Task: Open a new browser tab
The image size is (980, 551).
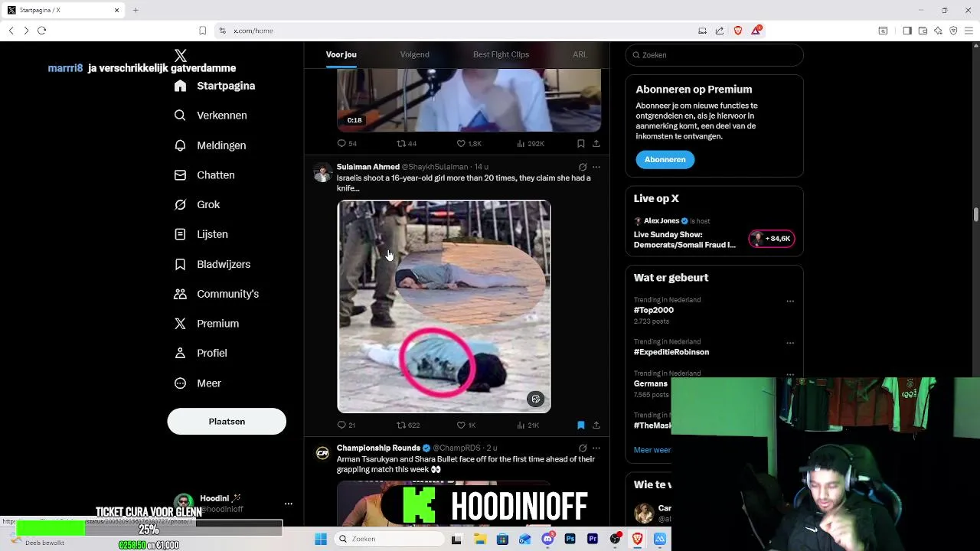Action: pyautogui.click(x=136, y=10)
